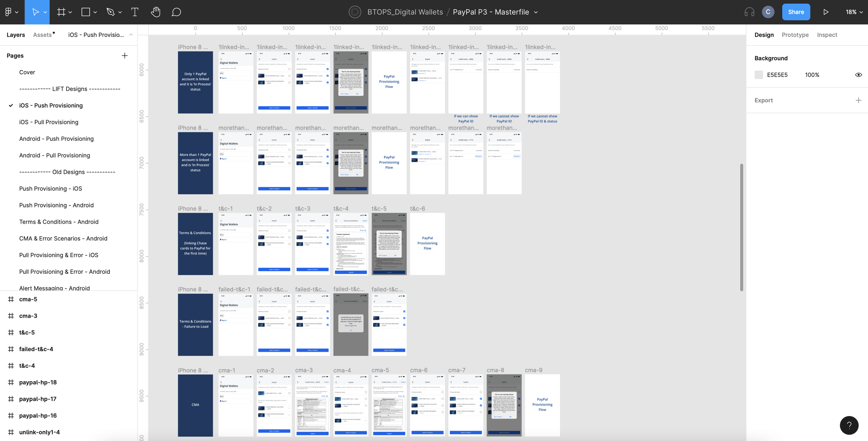Expand the PayPal P3 - Masterfile dropdown
The width and height of the screenshot is (868, 441).
[x=535, y=12]
